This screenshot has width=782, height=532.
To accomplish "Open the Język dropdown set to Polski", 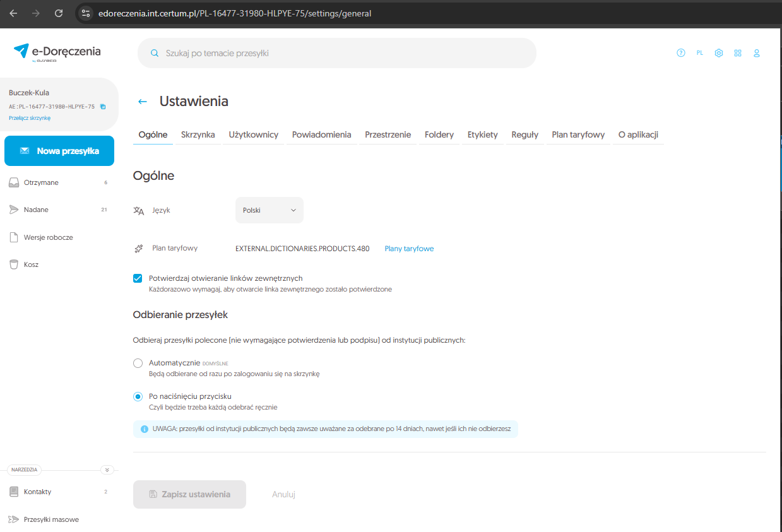I will pos(269,210).
